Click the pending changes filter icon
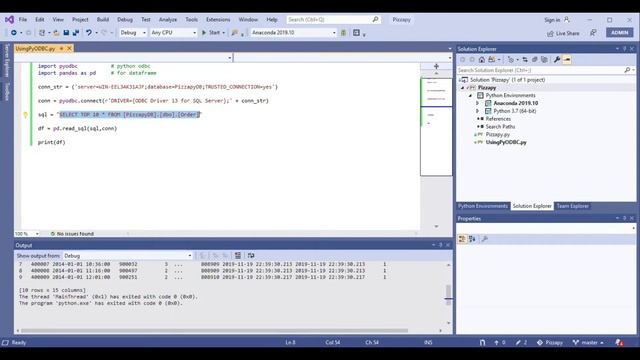 pyautogui.click(x=511, y=60)
